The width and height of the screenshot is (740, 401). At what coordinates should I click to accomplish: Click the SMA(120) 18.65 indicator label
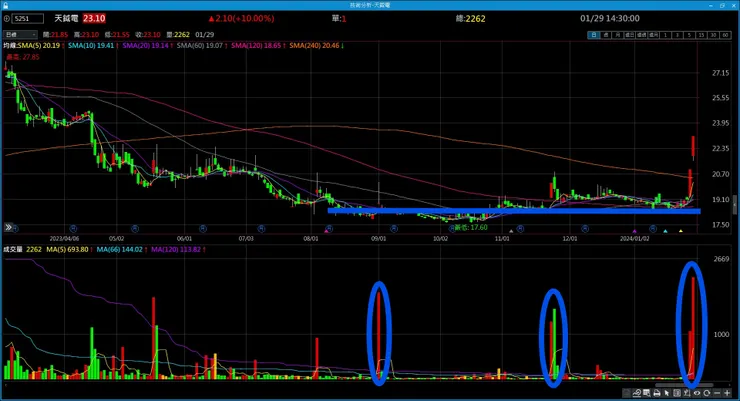tap(258, 46)
